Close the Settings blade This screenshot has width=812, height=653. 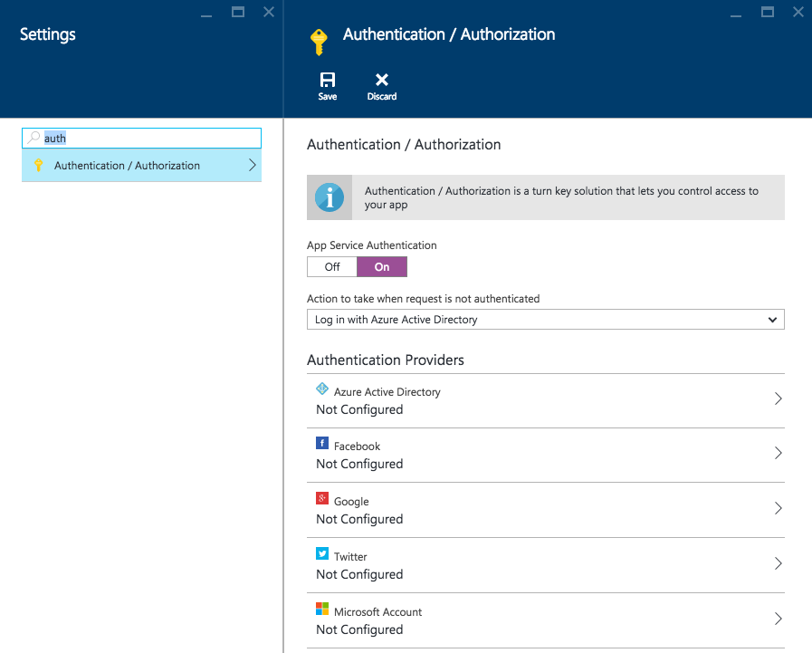269,12
